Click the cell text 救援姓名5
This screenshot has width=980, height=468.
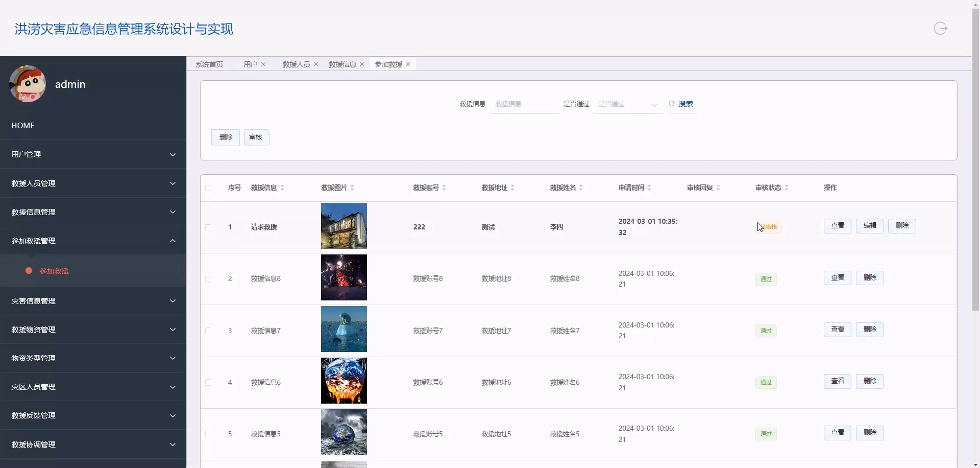[565, 434]
